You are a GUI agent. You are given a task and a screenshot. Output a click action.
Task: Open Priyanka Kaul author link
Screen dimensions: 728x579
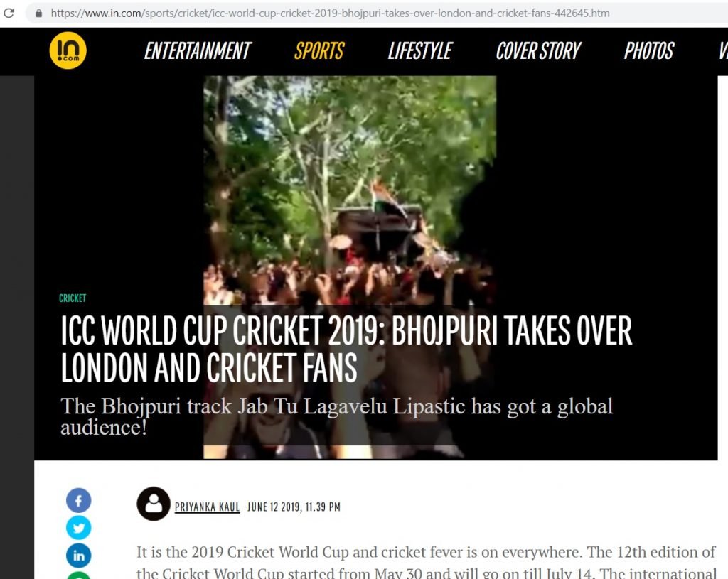click(207, 507)
